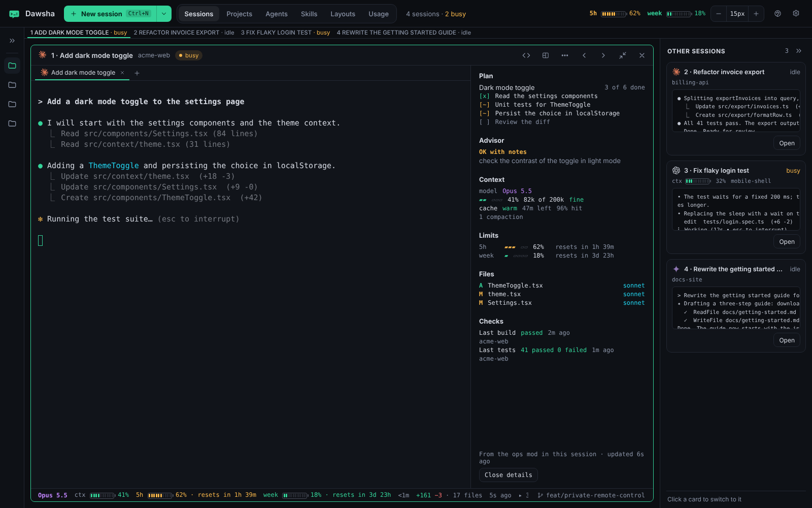Image resolution: width=812 pixels, height=508 pixels.
Task: Decrease font size with minus button
Action: click(719, 14)
